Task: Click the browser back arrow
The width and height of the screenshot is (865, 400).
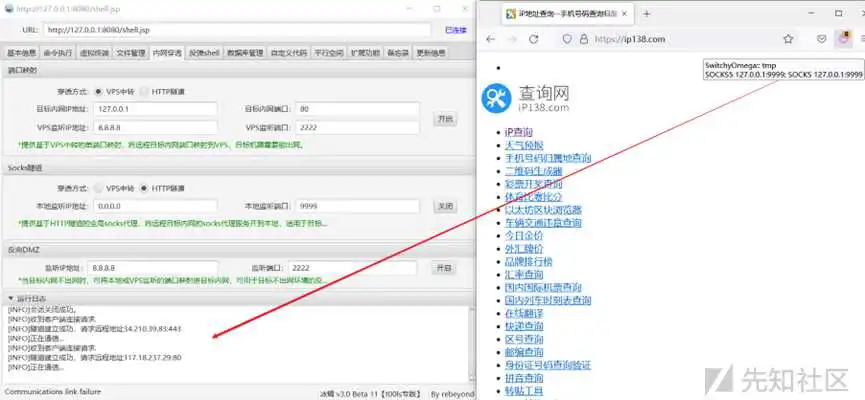Action: click(x=490, y=39)
